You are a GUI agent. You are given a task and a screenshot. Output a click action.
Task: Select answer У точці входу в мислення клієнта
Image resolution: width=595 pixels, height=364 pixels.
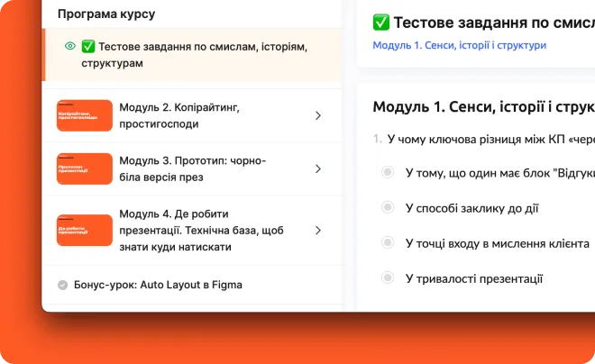[x=388, y=242]
